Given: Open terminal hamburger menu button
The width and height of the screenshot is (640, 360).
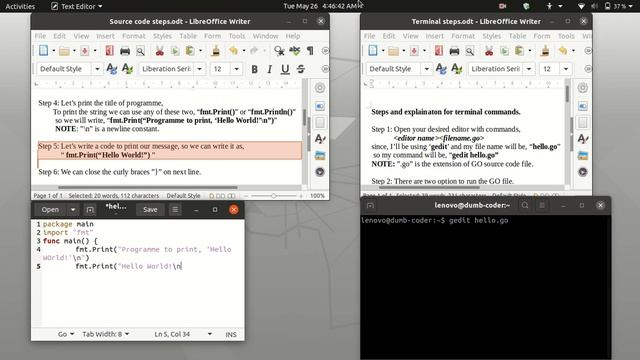Looking at the screenshot, I should tap(542, 205).
